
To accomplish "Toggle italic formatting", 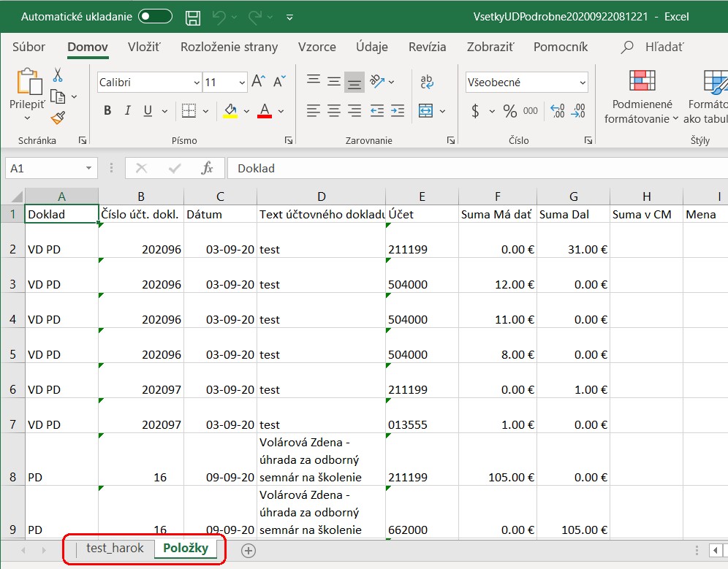I will [x=128, y=110].
